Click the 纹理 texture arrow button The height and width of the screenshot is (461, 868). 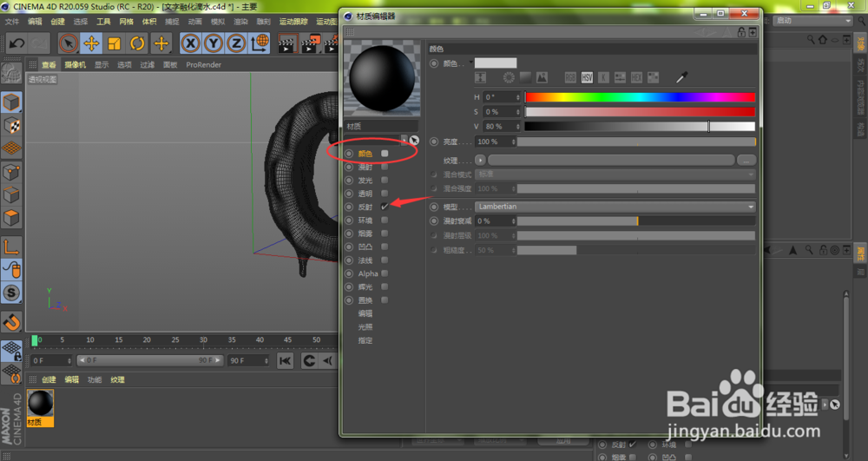coord(480,160)
